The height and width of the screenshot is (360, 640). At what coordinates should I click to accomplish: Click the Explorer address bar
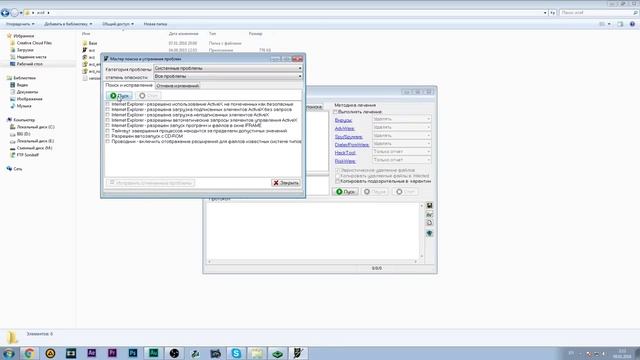[285, 13]
